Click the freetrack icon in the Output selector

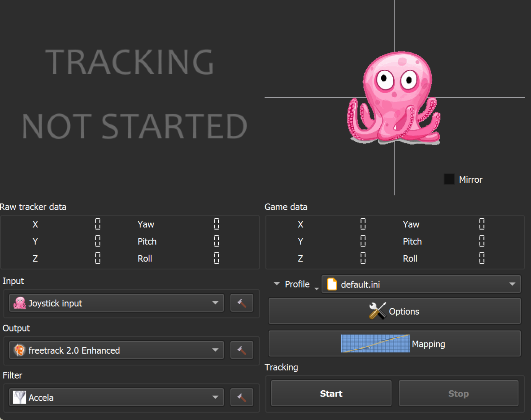pyautogui.click(x=19, y=350)
